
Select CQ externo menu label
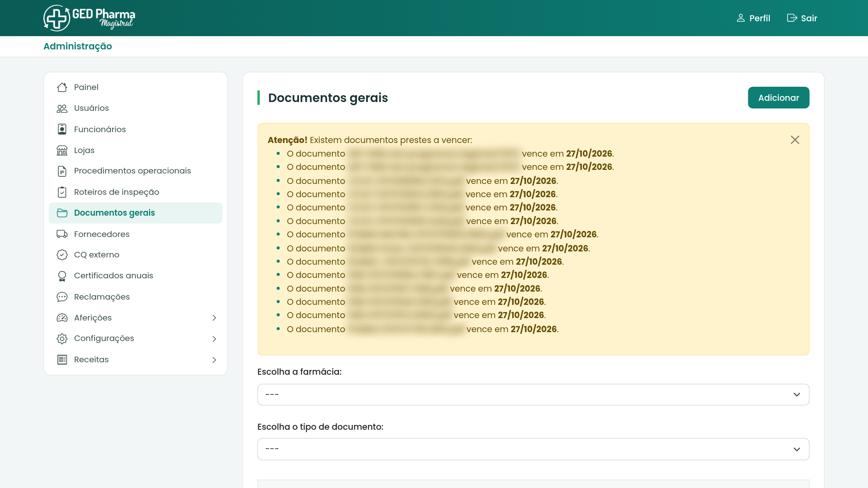(96, 255)
